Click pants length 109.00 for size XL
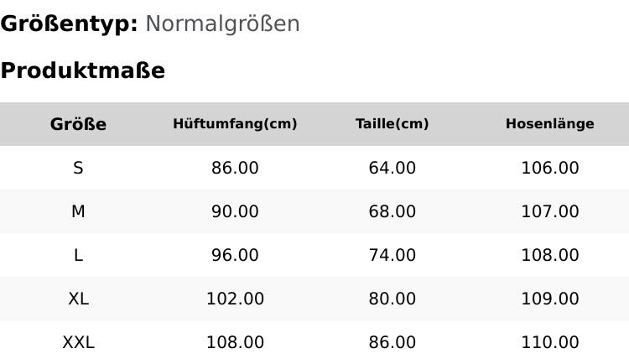 tap(549, 299)
